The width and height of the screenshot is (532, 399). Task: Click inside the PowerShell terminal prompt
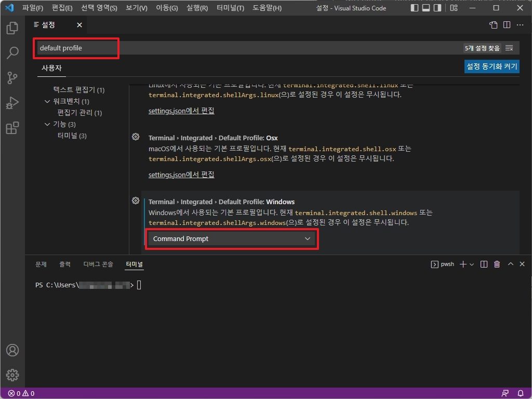pyautogui.click(x=139, y=285)
